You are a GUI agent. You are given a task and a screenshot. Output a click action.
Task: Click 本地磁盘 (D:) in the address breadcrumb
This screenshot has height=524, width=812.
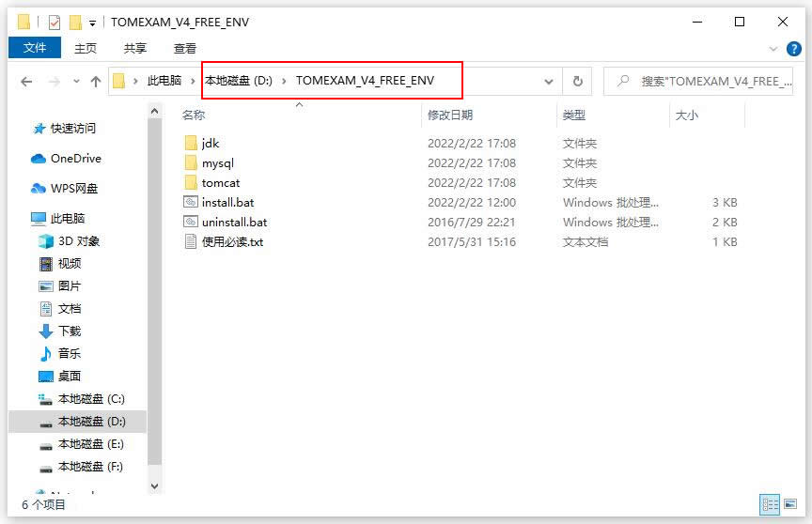click(239, 81)
